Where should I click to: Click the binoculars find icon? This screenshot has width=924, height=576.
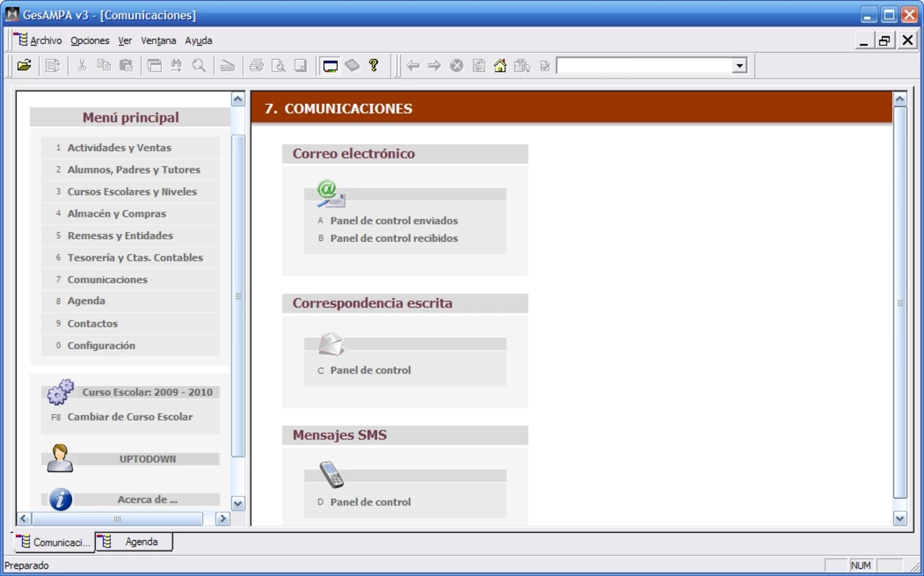click(x=176, y=66)
